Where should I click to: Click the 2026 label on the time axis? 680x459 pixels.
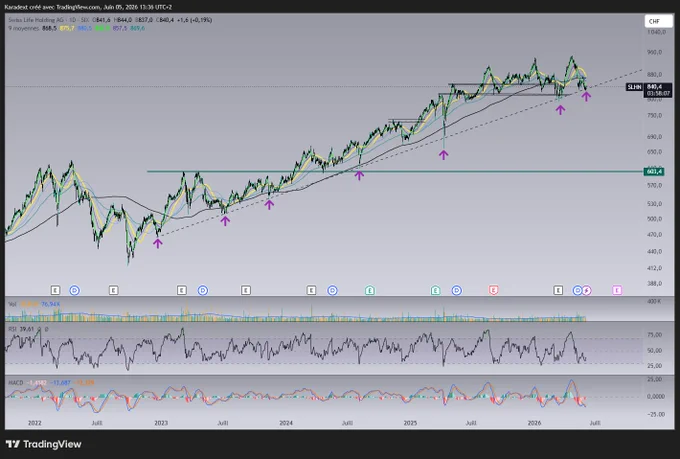pos(534,423)
